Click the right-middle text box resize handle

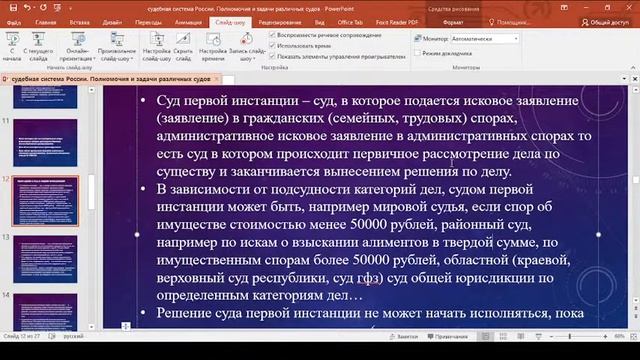coord(598,235)
